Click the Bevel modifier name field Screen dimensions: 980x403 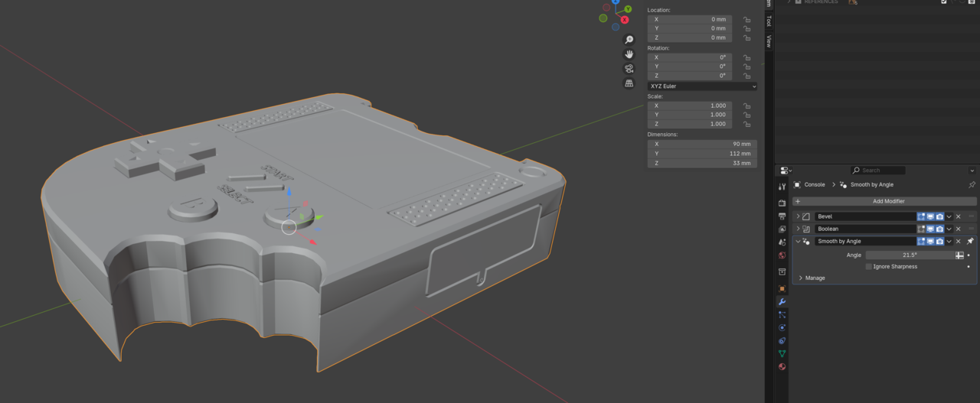(865, 216)
